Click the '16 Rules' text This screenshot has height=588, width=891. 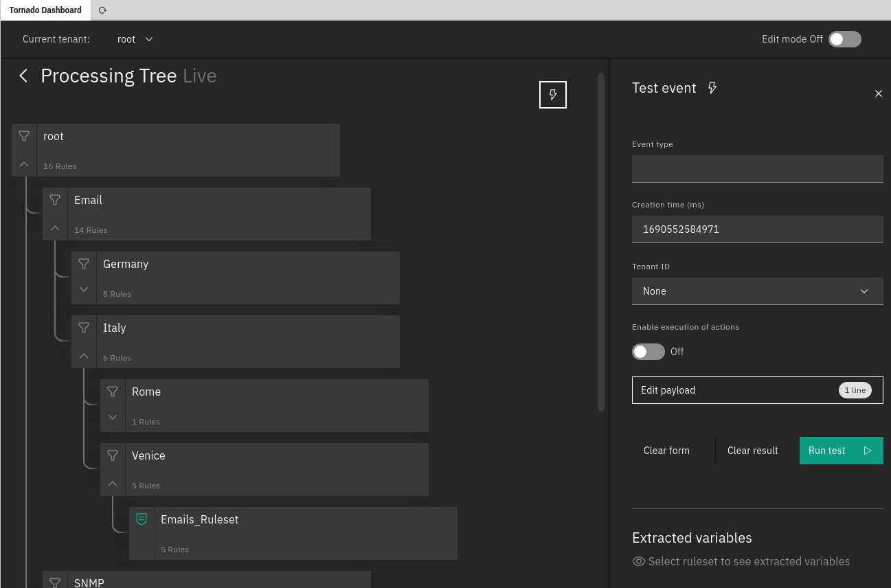(60, 166)
